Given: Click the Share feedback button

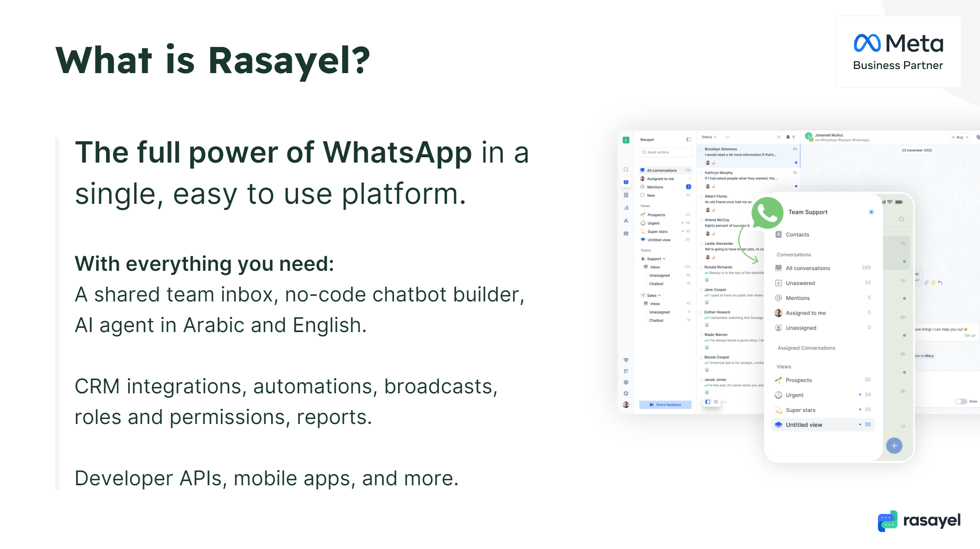Looking at the screenshot, I should pos(665,404).
